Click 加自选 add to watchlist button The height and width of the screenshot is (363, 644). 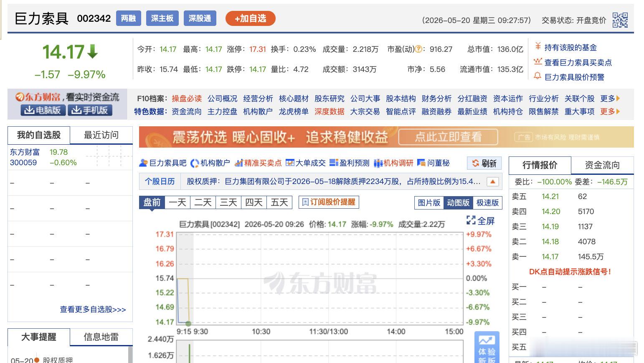pos(251,18)
